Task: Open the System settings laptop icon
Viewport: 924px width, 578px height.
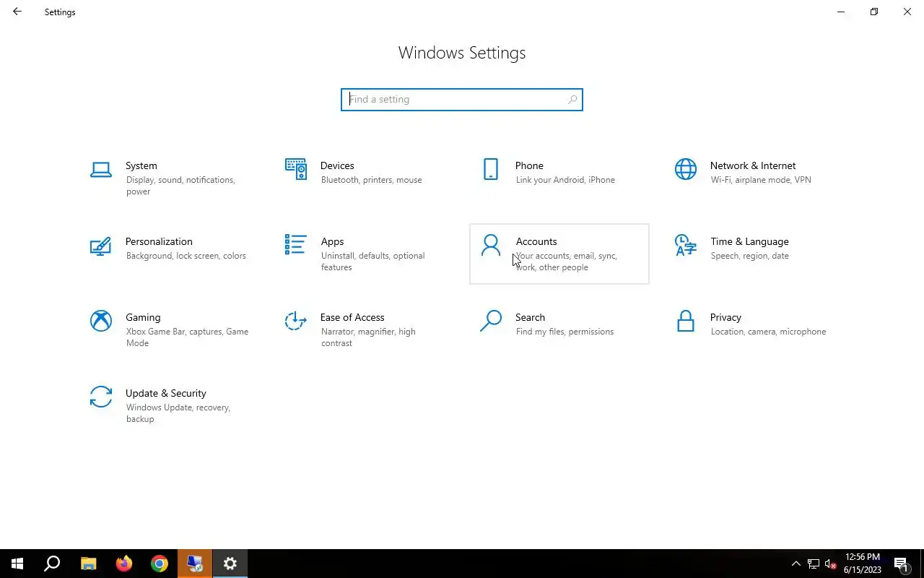Action: click(x=101, y=170)
